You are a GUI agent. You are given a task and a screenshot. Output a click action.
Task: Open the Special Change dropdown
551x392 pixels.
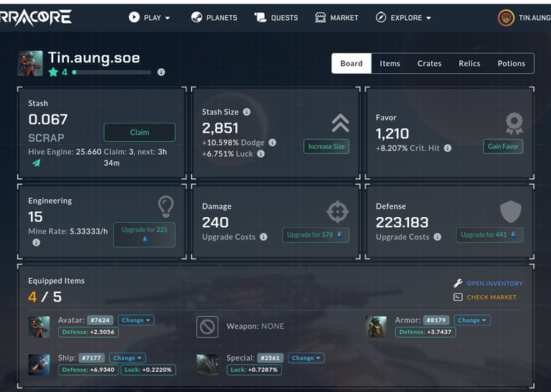coord(306,358)
